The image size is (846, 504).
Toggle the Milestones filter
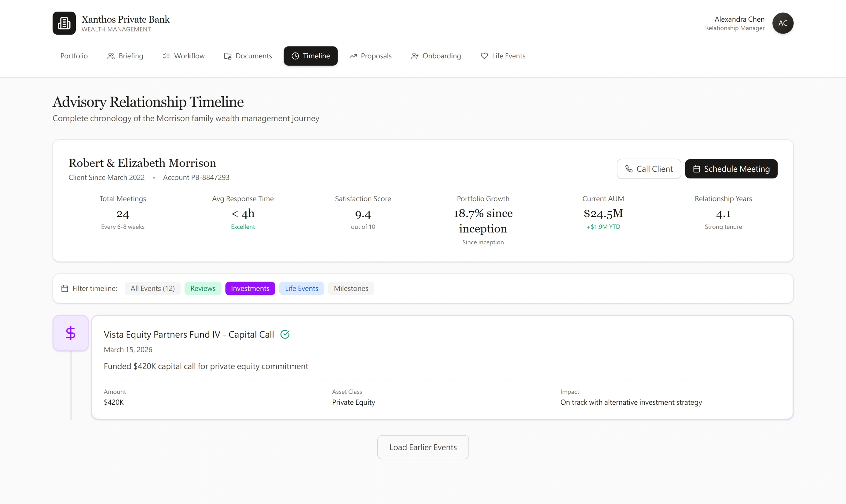(351, 288)
